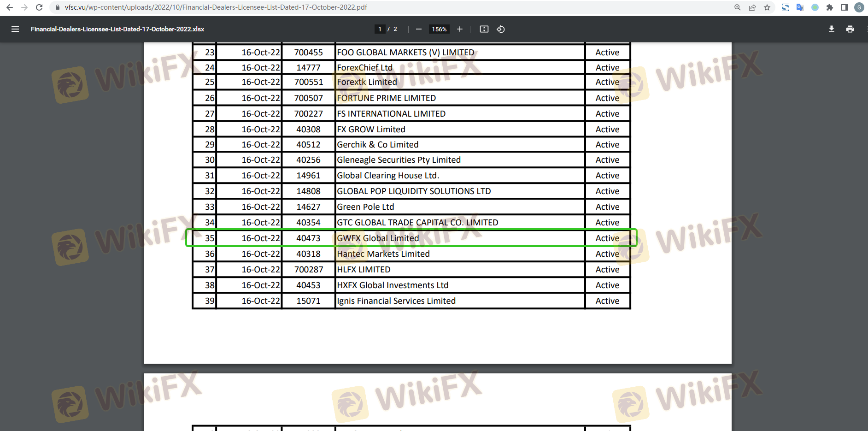Bookmark this page with the star icon
Viewport: 868px width, 431px height.
767,7
